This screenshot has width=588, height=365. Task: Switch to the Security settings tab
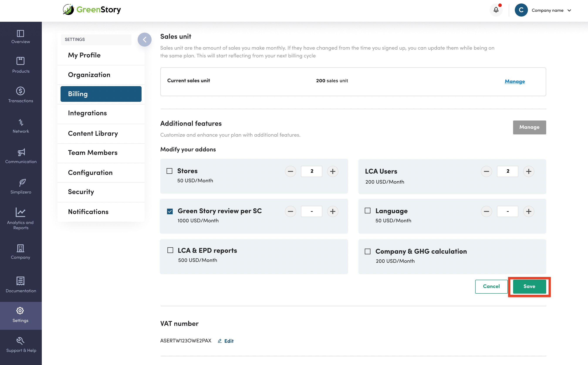pos(81,192)
